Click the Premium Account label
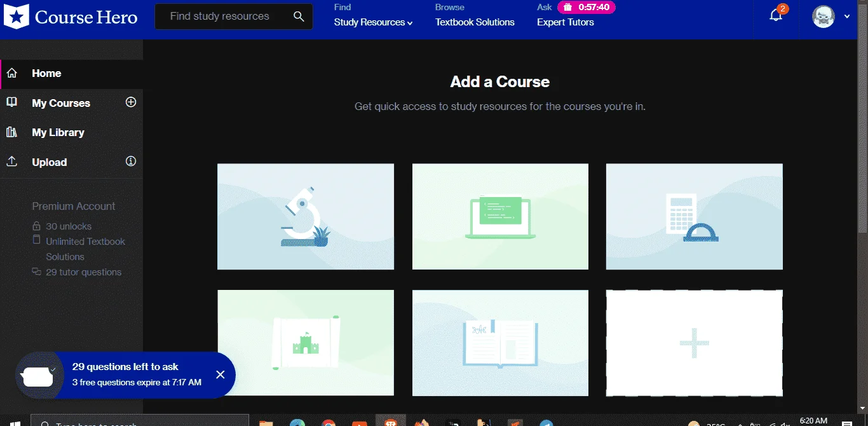 click(x=74, y=206)
